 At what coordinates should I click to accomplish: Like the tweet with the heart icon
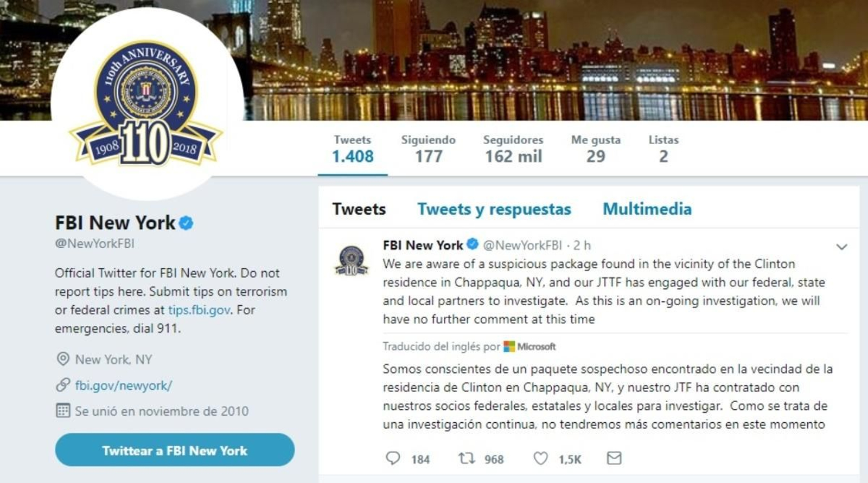pos(540,459)
